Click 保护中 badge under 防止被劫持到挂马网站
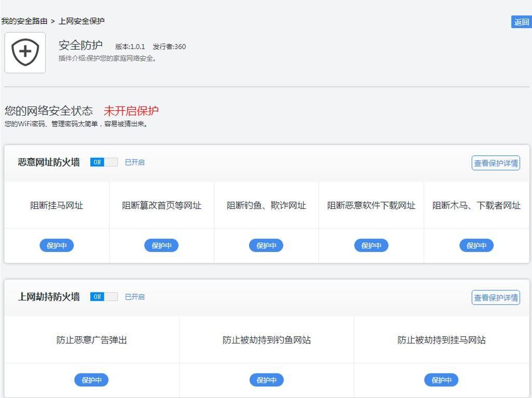 [441, 380]
